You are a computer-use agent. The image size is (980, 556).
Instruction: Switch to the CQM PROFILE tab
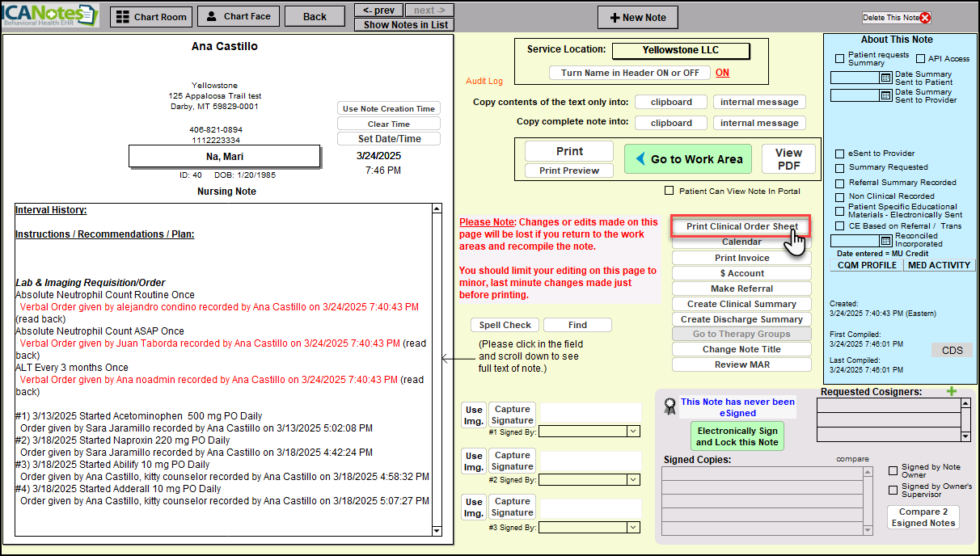pos(867,265)
